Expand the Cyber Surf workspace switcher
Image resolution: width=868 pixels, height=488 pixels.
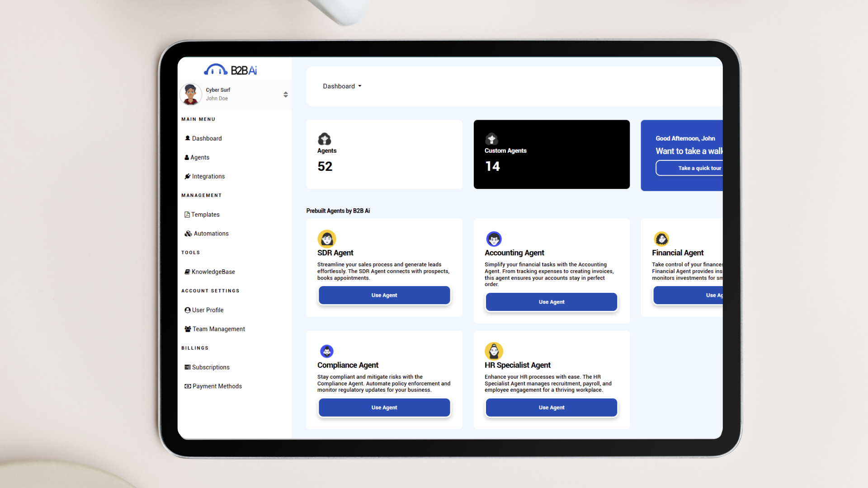tap(285, 94)
